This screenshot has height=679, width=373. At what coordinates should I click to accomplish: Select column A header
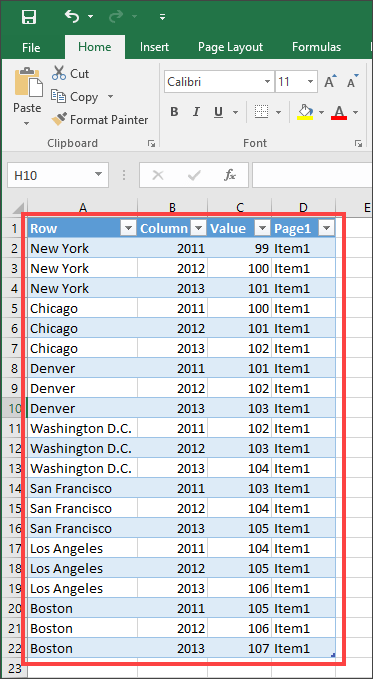click(82, 207)
